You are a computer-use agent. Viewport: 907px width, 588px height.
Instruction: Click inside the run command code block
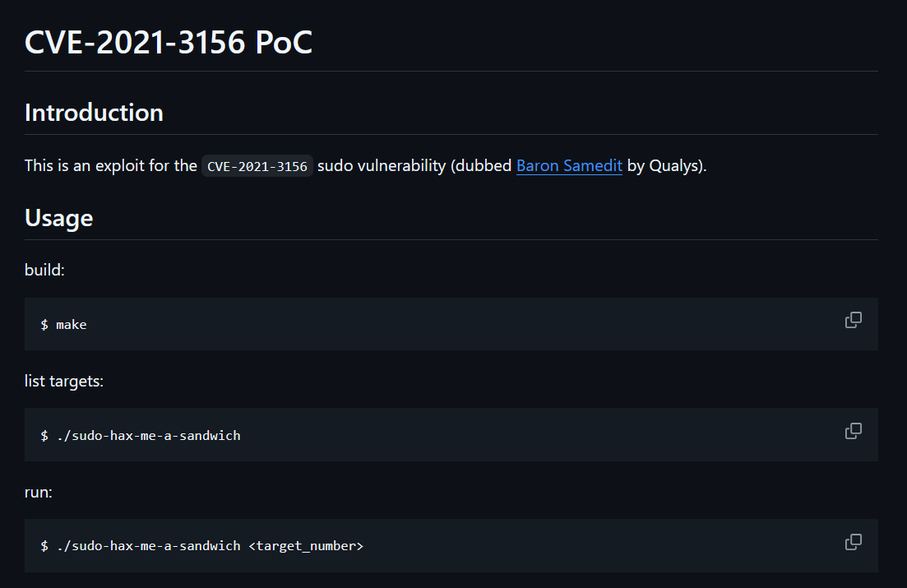pyautogui.click(x=451, y=546)
